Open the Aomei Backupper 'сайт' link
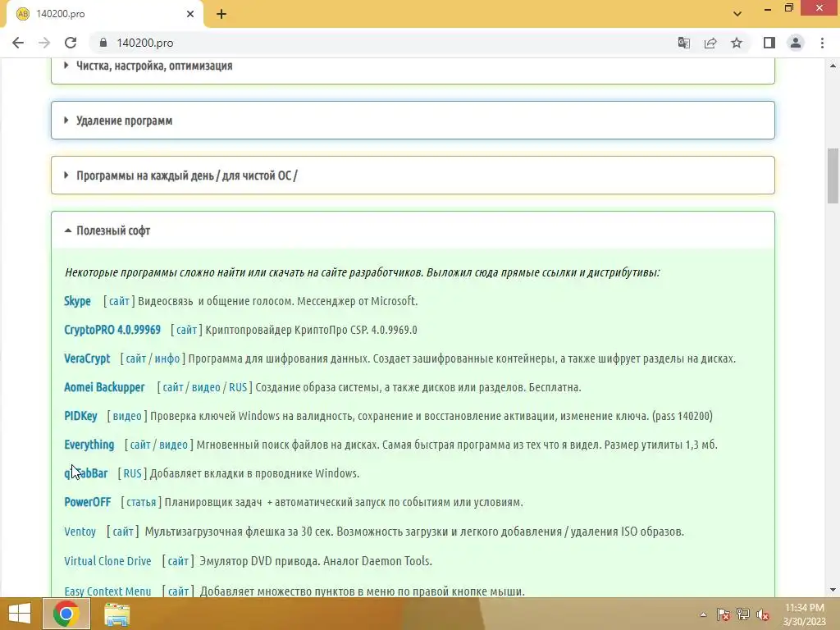 click(172, 387)
